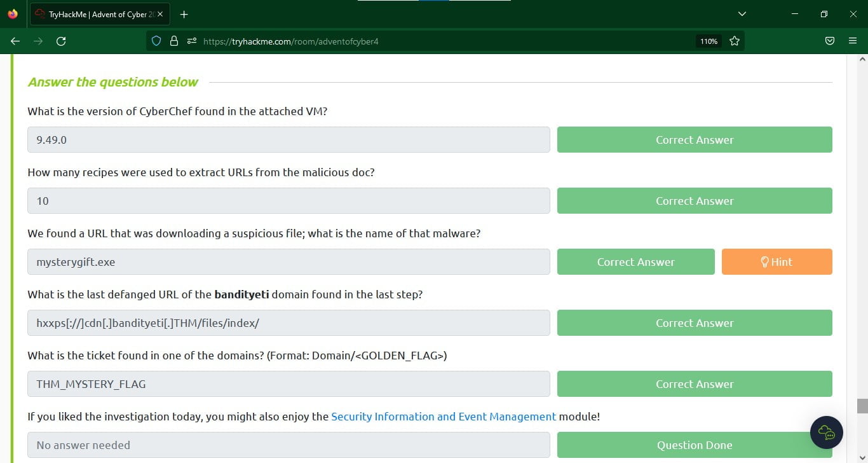Open the chat support bubble icon
This screenshot has height=463, width=868.
pos(827,432)
